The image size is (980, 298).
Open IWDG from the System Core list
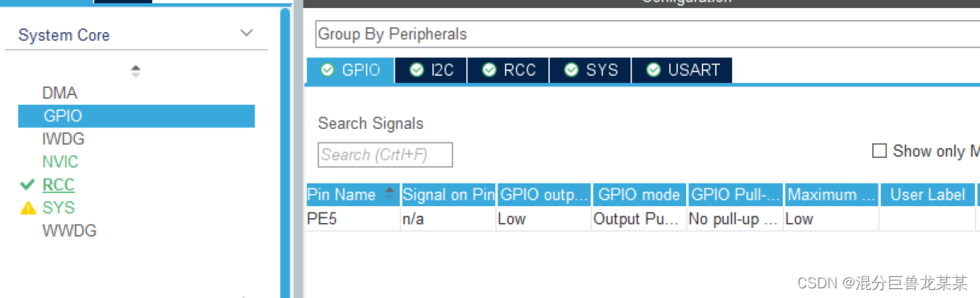63,139
